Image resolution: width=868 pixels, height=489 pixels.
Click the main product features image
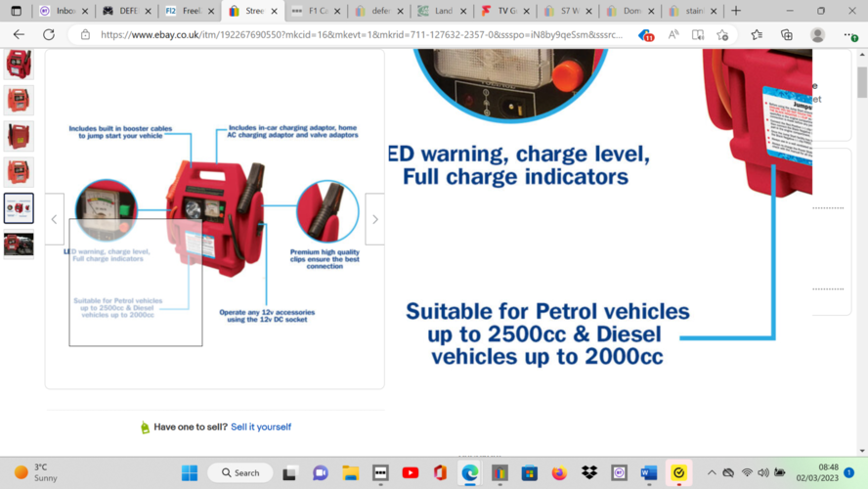pyautogui.click(x=215, y=219)
